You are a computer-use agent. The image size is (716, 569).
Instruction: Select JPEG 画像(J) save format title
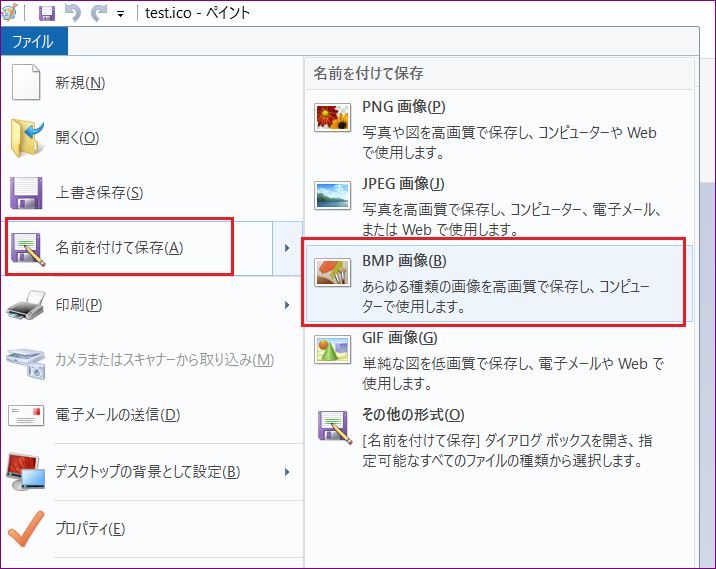(x=403, y=184)
